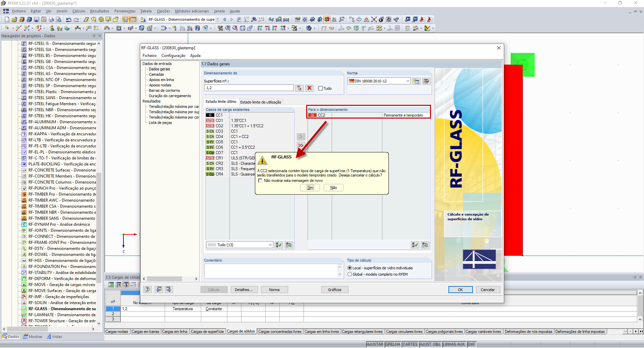Screen dimensions: 644x348
Task: Select 'Lista de peças' in the dialog tree
Action: (x=160, y=123)
